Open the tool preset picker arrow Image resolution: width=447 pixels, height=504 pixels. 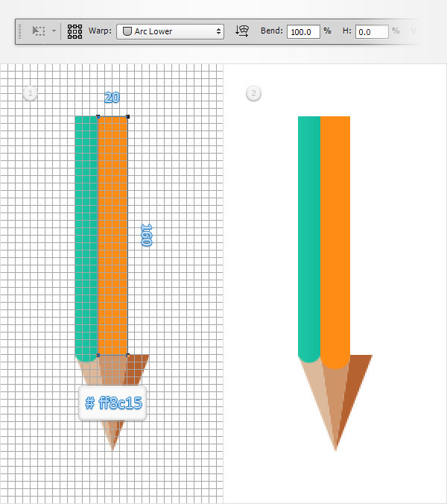point(54,31)
